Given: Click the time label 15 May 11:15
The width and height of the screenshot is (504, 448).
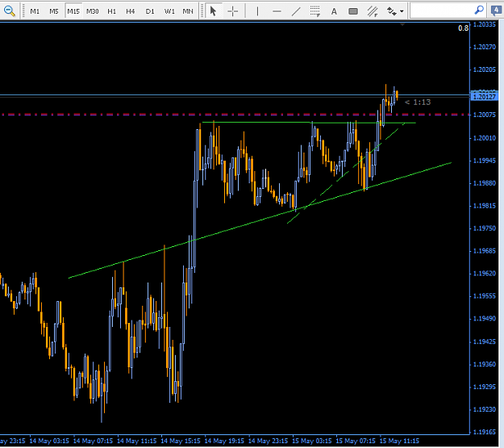Looking at the screenshot, I should coord(399,441).
